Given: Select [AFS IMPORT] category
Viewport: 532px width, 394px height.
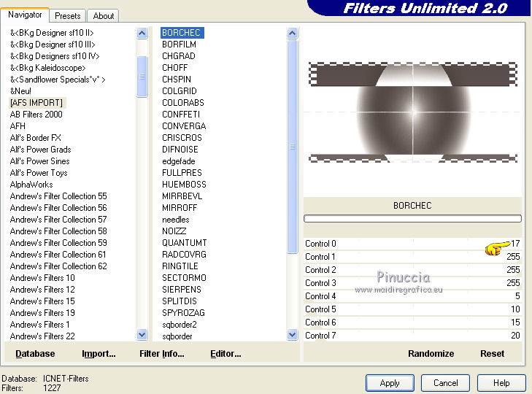Looking at the screenshot, I should (x=36, y=102).
